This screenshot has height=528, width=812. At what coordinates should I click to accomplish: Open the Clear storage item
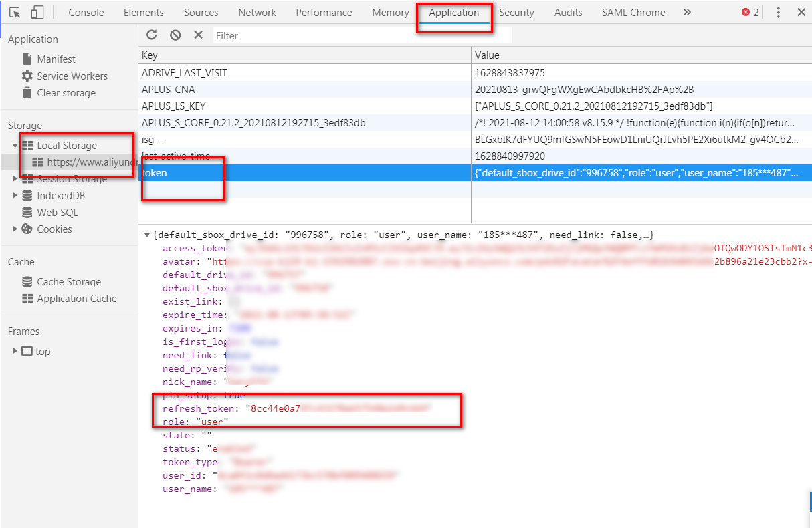pos(66,93)
